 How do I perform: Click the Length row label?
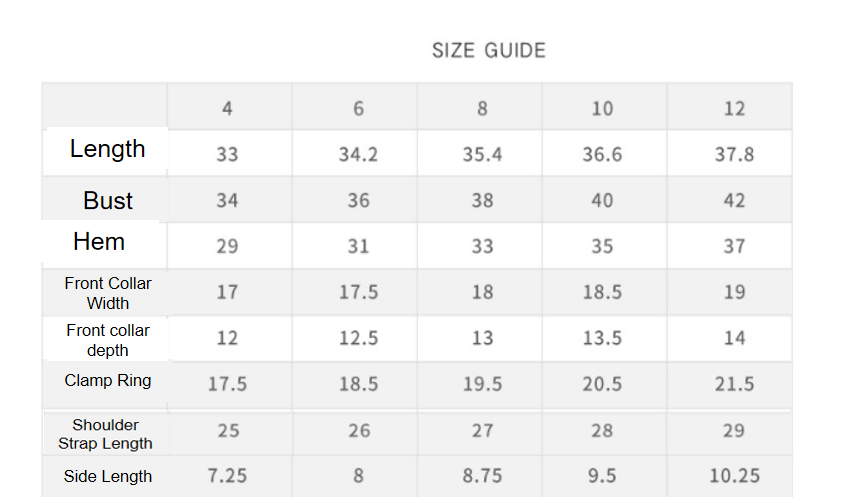107,148
